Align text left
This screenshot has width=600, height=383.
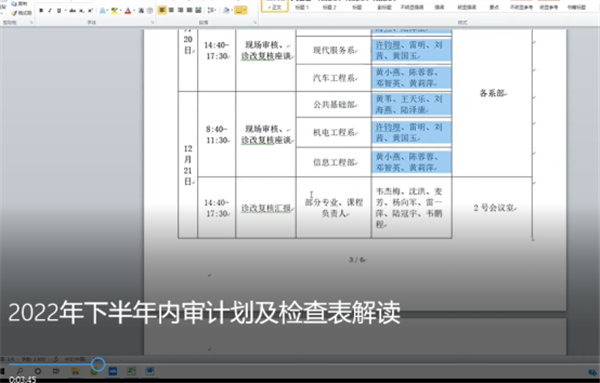pos(162,10)
